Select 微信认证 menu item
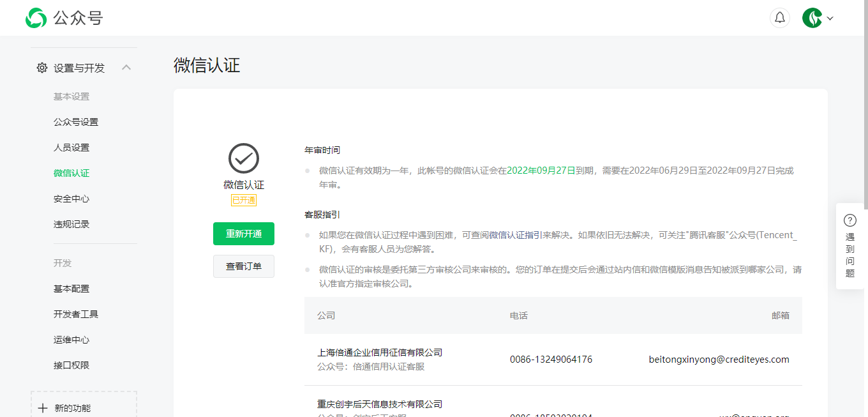The height and width of the screenshot is (417, 868). [71, 173]
